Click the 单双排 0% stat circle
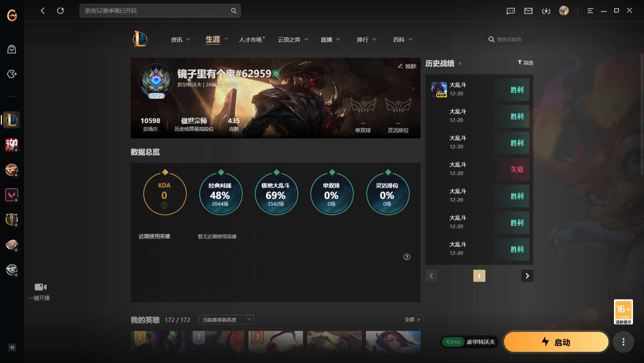Image resolution: width=644 pixels, height=363 pixels. coord(332,194)
